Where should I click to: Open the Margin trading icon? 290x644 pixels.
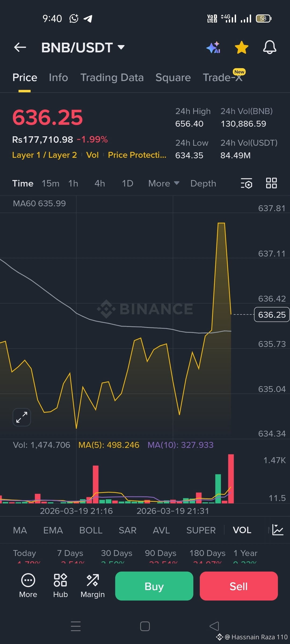93,586
